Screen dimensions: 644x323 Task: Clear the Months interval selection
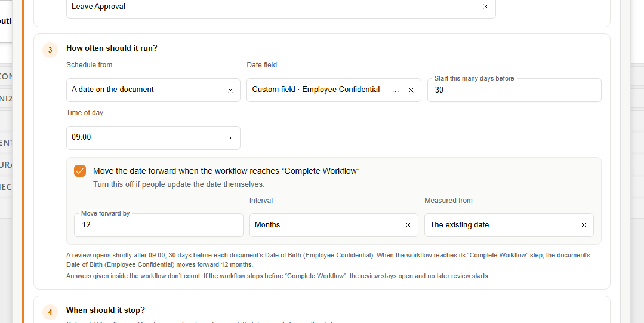click(408, 224)
